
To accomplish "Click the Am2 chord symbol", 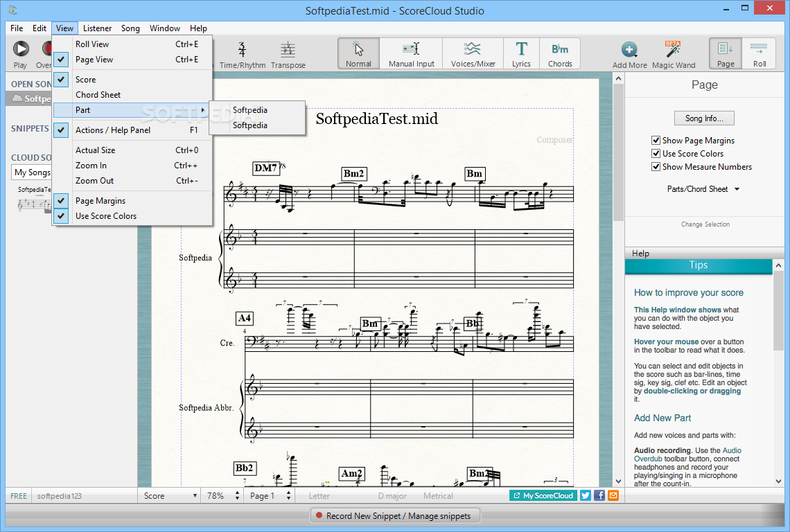I will pyautogui.click(x=351, y=474).
